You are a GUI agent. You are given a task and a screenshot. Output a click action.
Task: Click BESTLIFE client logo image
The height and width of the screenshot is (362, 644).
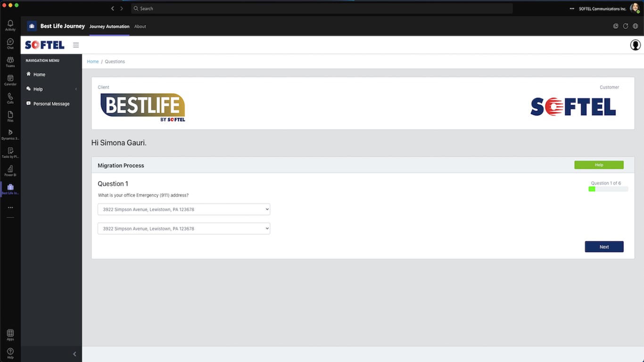pos(143,107)
